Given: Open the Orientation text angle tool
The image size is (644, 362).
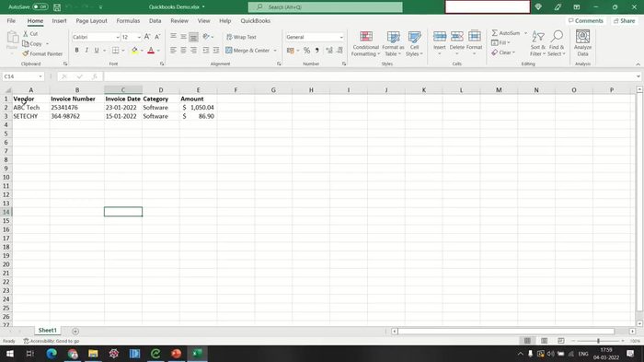Looking at the screenshot, I should click(x=207, y=37).
